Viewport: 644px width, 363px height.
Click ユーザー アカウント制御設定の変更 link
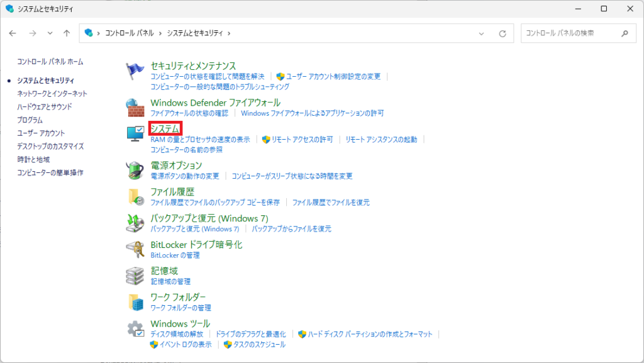point(333,76)
